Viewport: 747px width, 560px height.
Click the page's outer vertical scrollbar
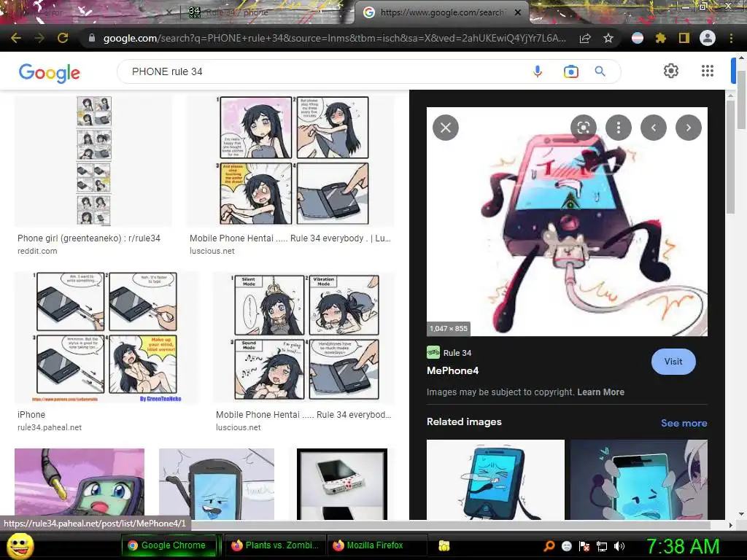pyautogui.click(x=741, y=100)
